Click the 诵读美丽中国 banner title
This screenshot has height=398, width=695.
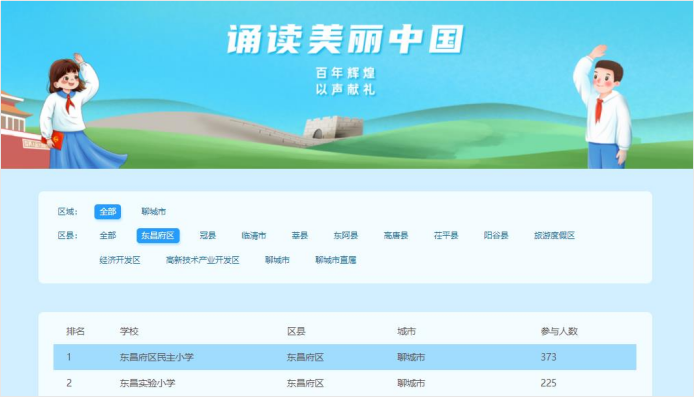point(345,39)
